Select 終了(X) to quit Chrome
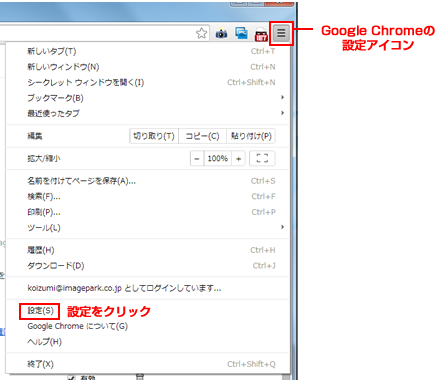 point(148,364)
